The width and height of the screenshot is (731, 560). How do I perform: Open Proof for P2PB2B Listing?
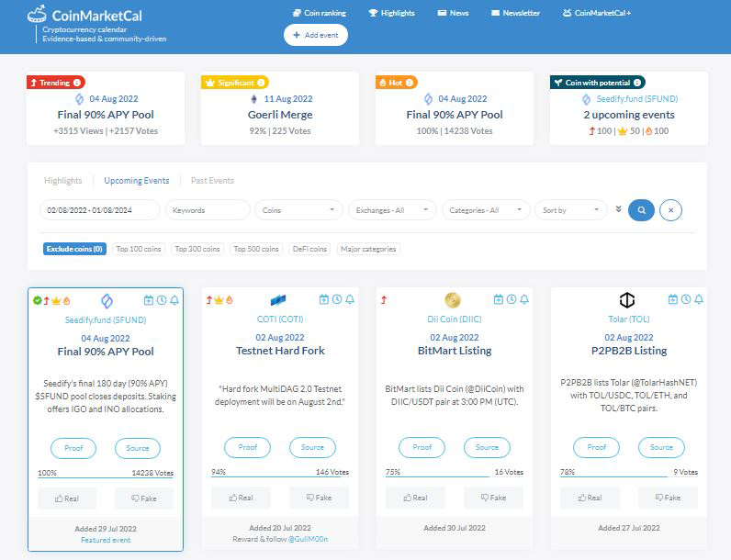coord(596,447)
